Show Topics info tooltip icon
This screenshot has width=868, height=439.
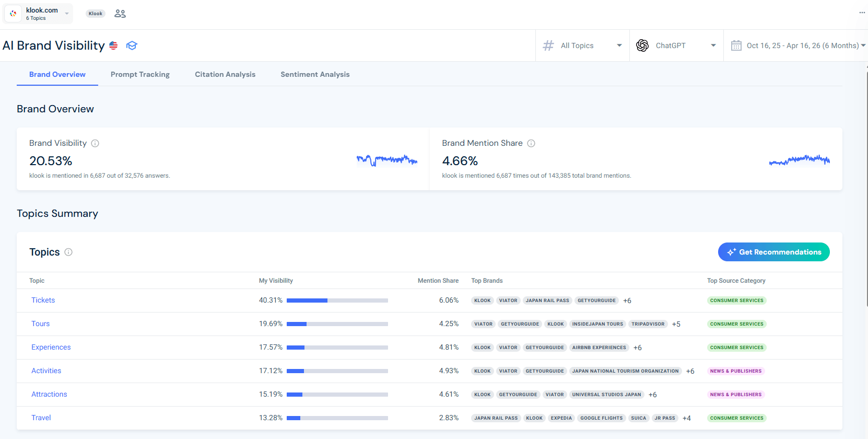[68, 252]
